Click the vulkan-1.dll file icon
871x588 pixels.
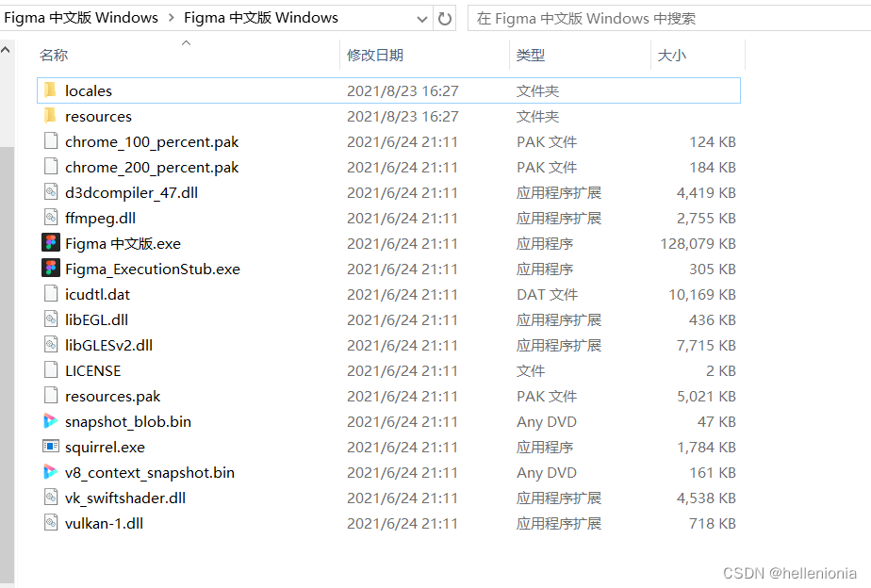[x=51, y=523]
